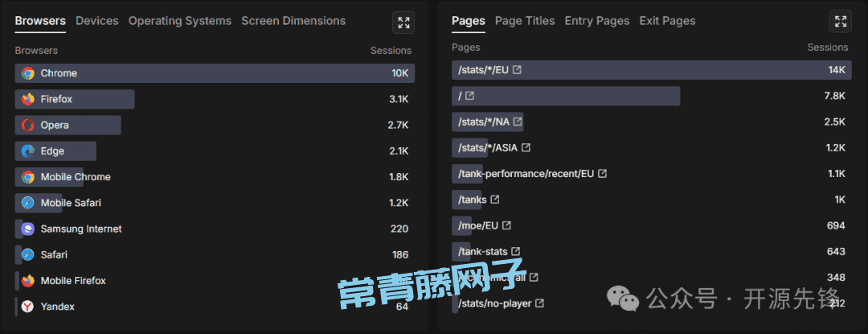
Task: Show the Entry Pages tab
Action: [x=597, y=21]
